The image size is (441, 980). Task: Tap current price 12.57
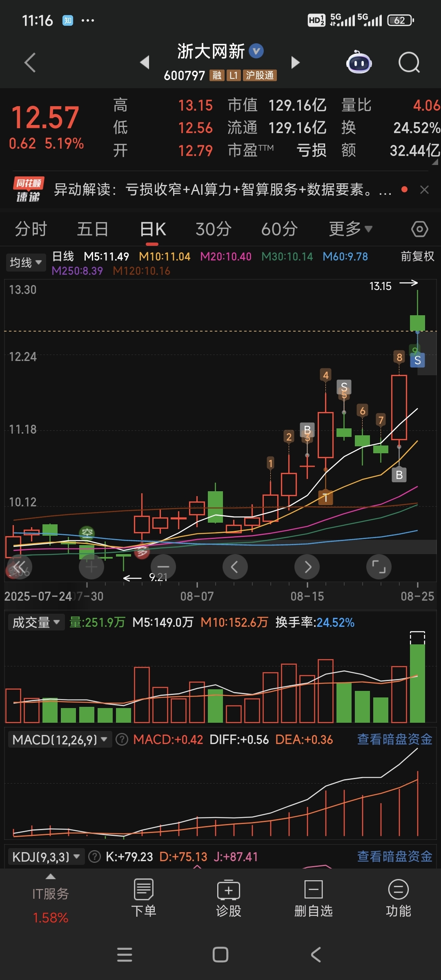point(45,118)
